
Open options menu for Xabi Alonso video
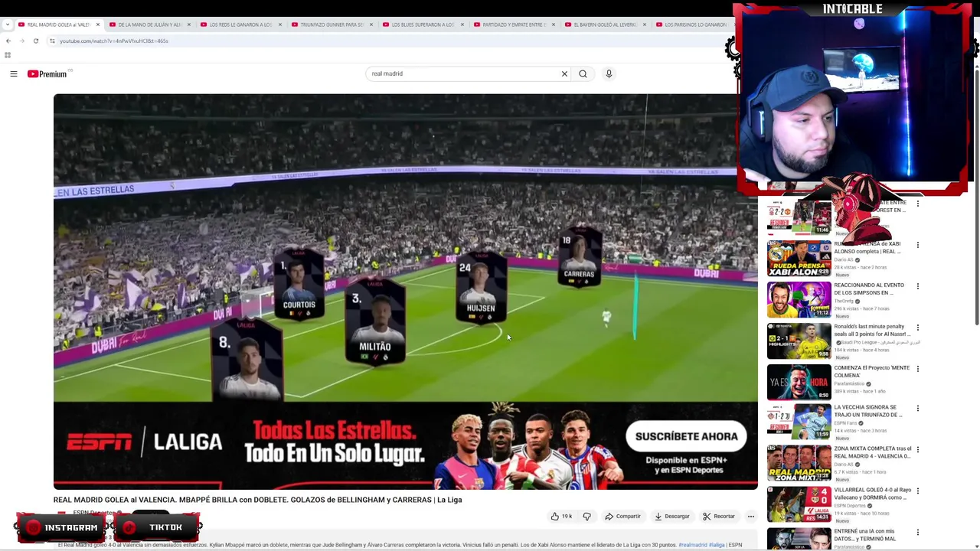(x=918, y=246)
